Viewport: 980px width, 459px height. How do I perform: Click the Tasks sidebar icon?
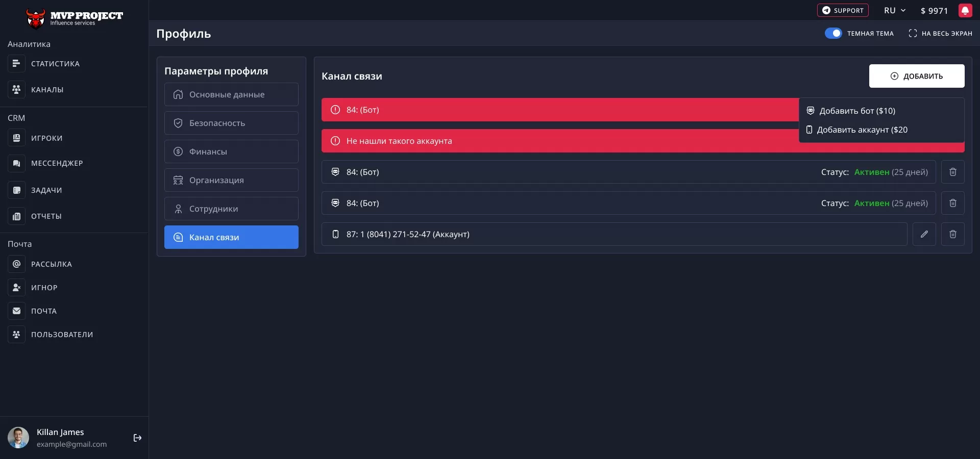[16, 190]
